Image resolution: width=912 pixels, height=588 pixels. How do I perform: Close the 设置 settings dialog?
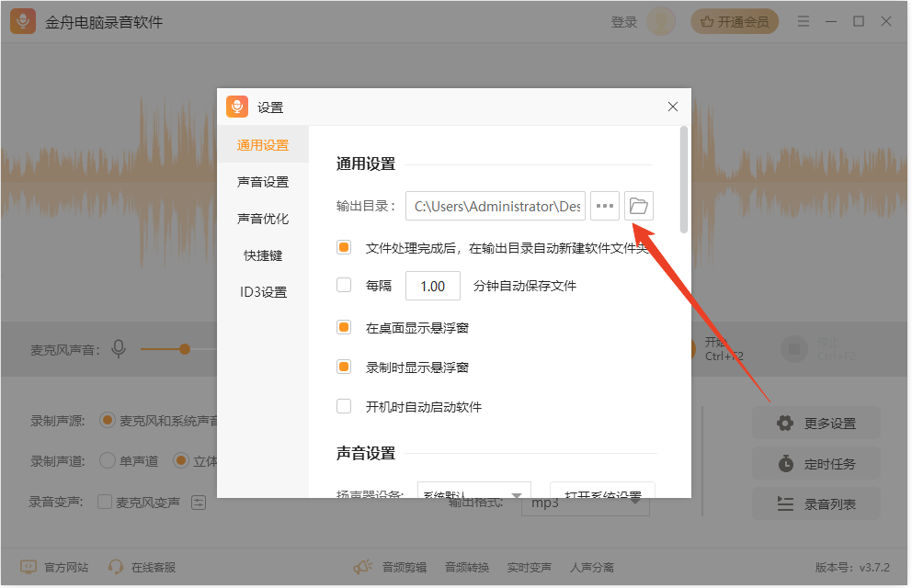click(x=673, y=107)
